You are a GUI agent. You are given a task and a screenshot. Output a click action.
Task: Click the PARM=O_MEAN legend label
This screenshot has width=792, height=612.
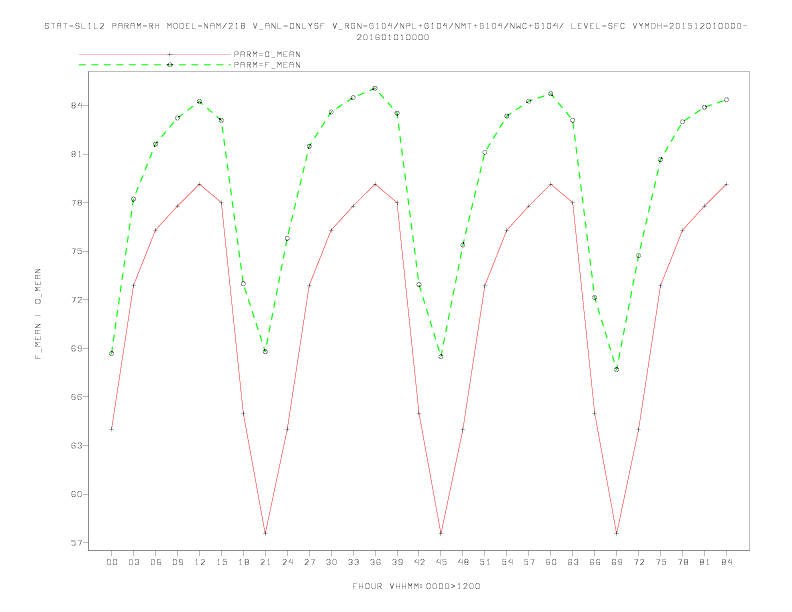(x=267, y=54)
